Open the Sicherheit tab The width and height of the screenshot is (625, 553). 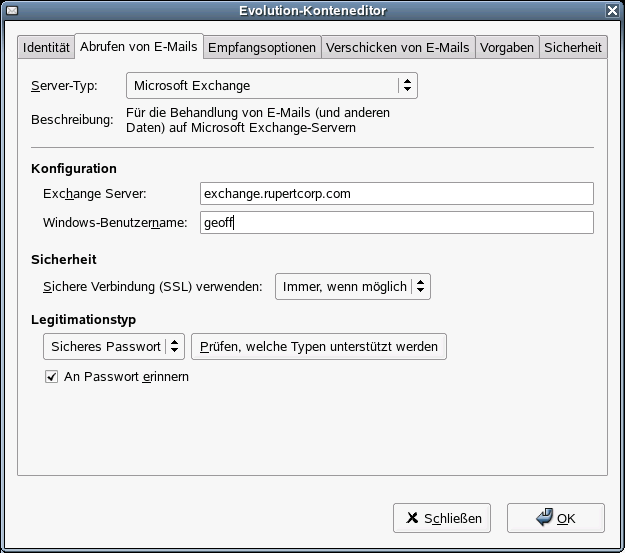coord(572,47)
